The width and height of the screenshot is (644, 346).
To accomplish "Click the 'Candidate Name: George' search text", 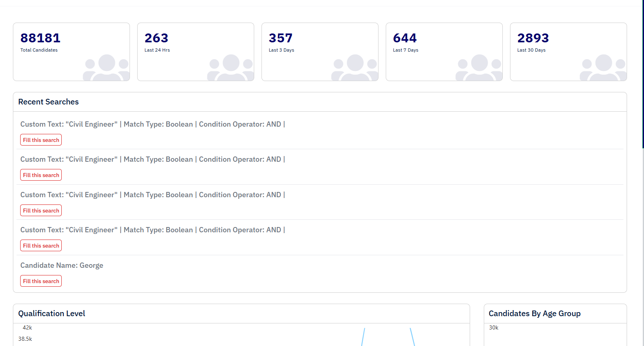I will (62, 265).
